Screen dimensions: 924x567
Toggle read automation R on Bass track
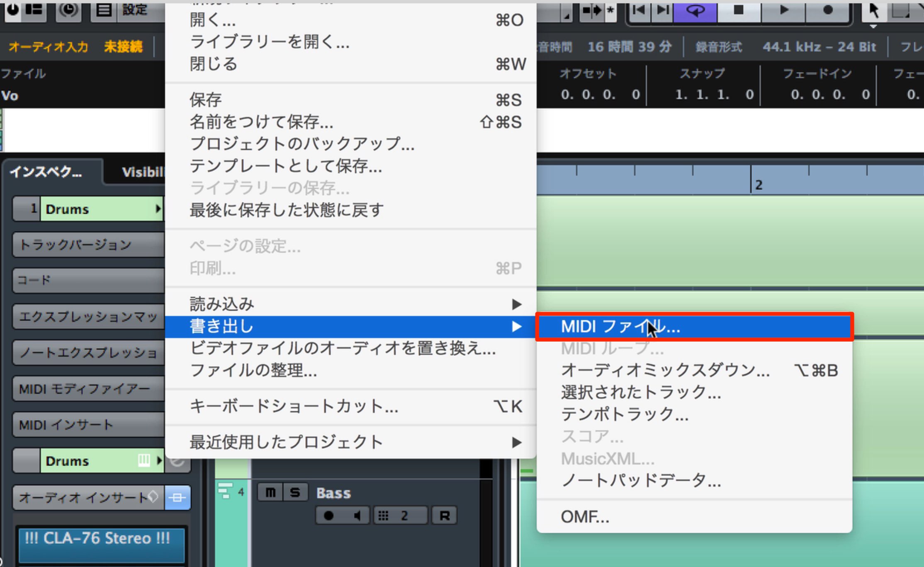(444, 516)
